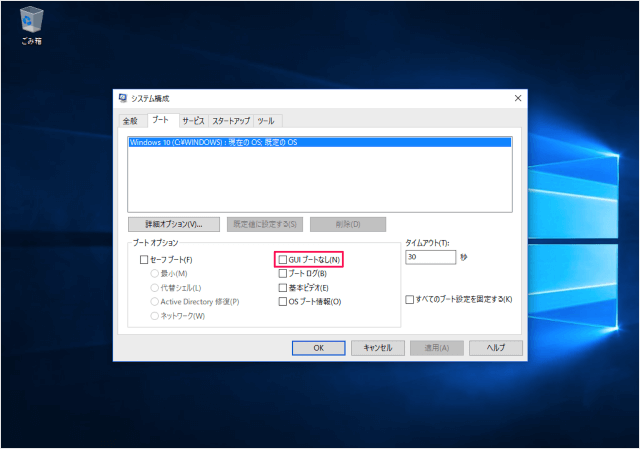This screenshot has height=449, width=640.
Task: Click the タイムアウト seconds input field
Action: pyautogui.click(x=431, y=257)
